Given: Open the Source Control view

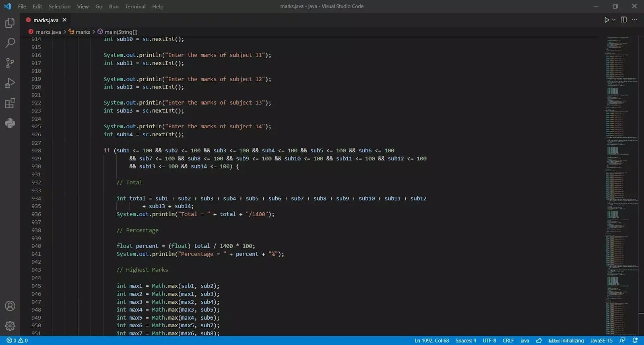Looking at the screenshot, I should 10,63.
